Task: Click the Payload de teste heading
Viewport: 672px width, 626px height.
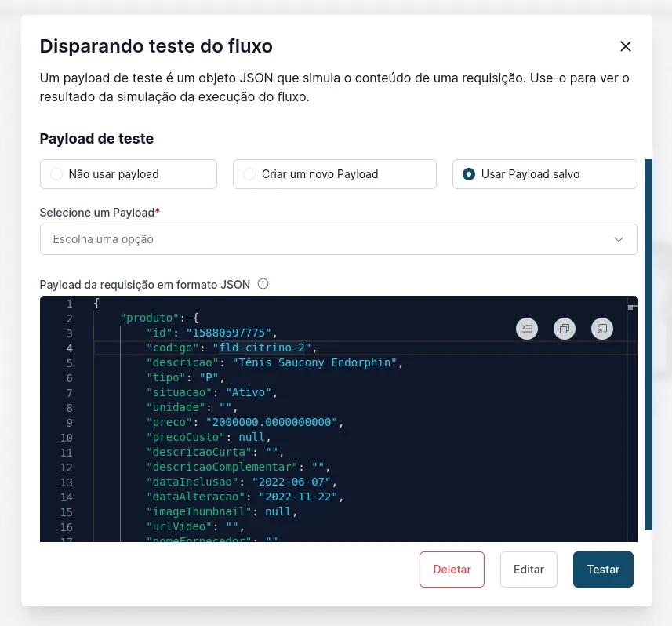Action: tap(96, 139)
